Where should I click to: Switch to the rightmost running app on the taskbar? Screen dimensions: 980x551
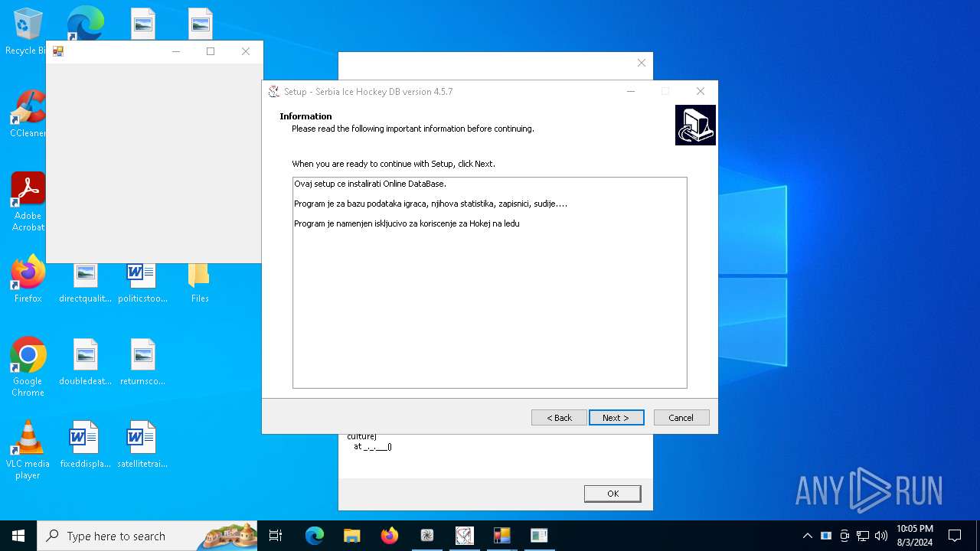[x=539, y=536]
